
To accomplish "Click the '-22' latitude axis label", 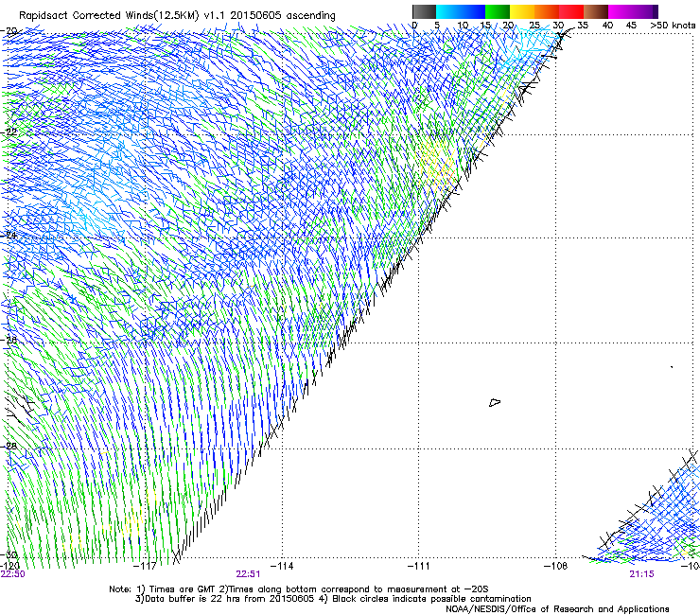I will click(9, 132).
